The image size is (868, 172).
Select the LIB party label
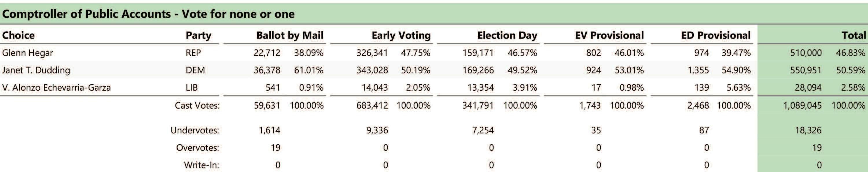point(192,88)
